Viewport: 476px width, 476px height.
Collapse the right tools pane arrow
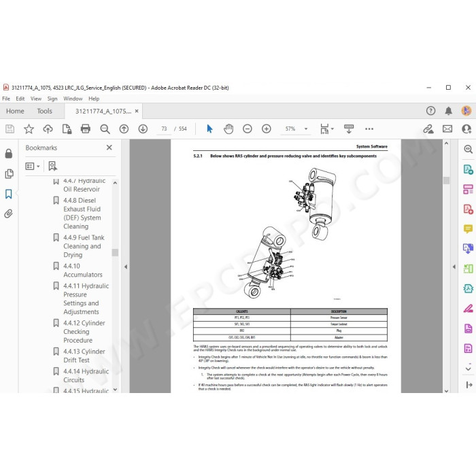coord(454,267)
